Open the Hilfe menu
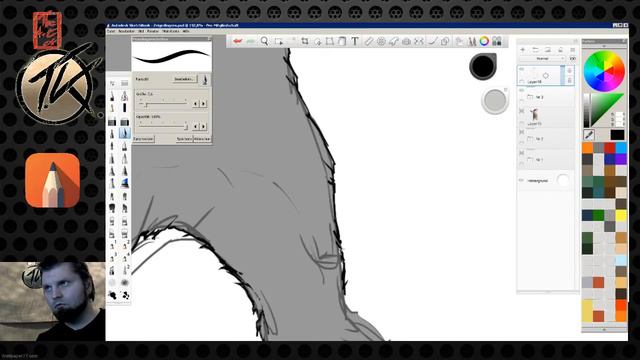This screenshot has height=360, width=640. coord(186,31)
